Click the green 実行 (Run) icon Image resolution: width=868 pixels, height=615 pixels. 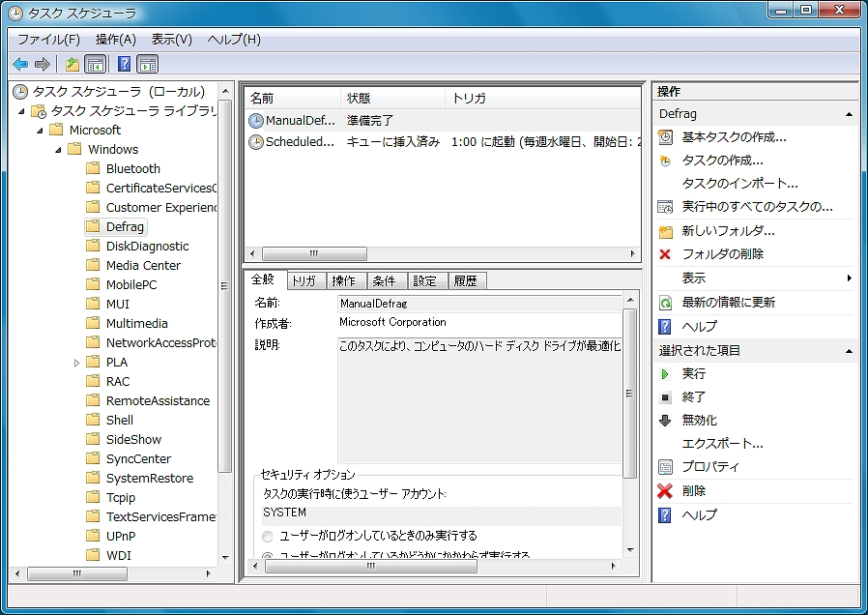coord(665,373)
